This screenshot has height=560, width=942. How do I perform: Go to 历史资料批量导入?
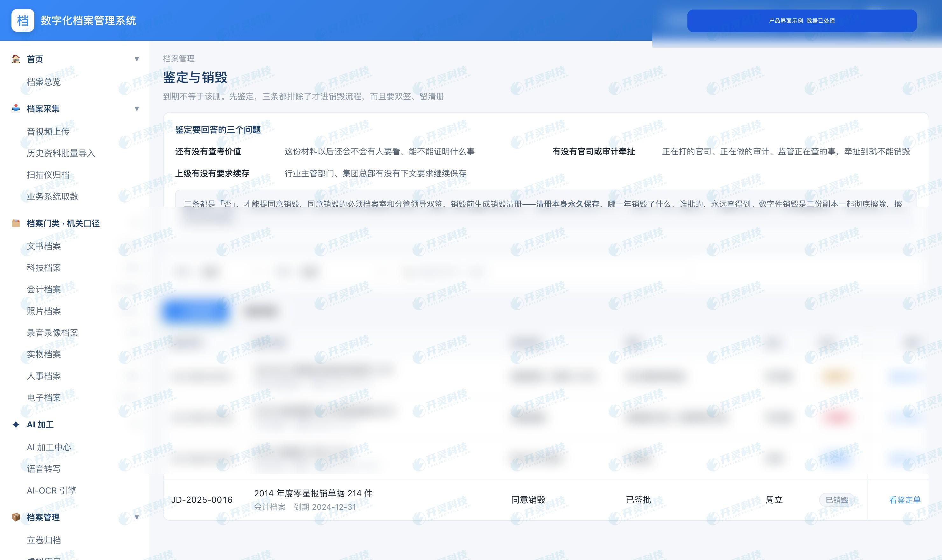(61, 153)
